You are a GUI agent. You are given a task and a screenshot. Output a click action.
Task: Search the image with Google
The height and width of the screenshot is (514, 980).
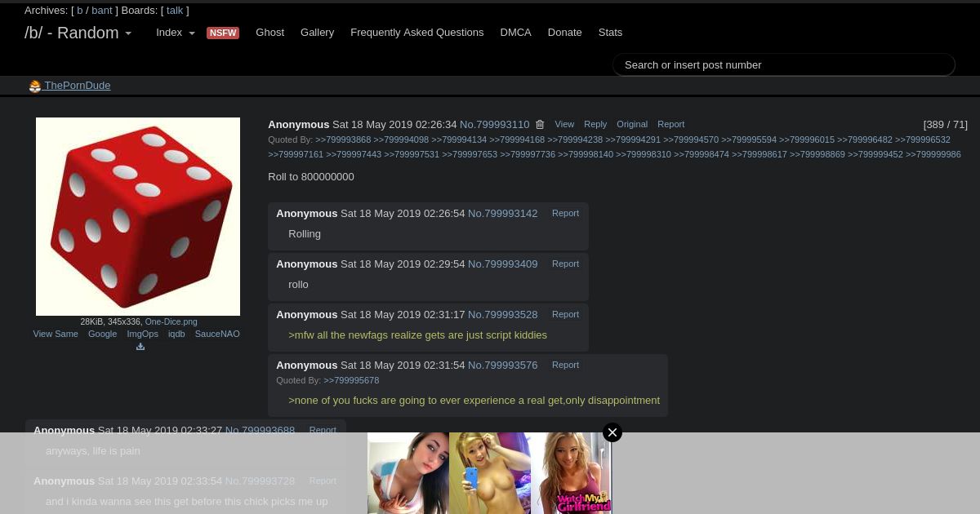click(x=102, y=334)
